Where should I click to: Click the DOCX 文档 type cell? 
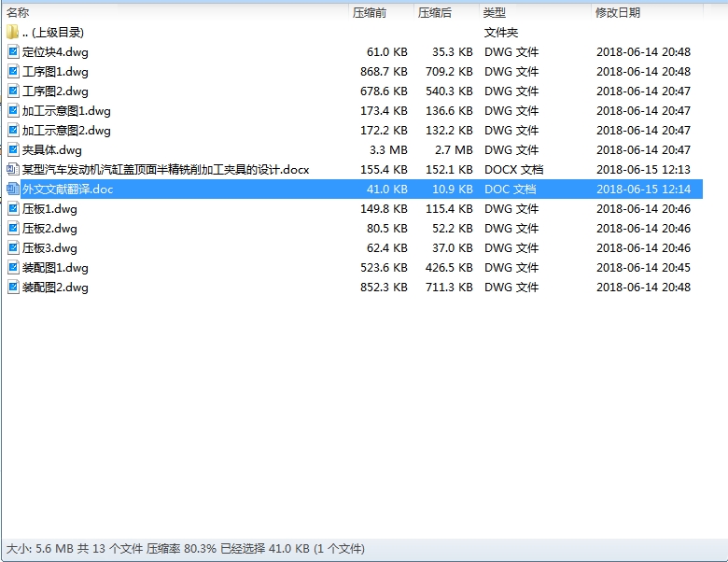pos(513,170)
